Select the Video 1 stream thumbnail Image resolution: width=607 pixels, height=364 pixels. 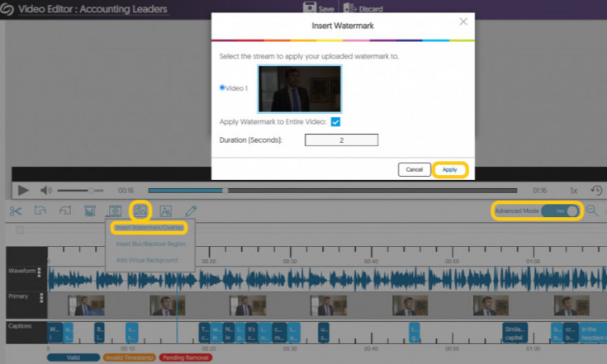coord(300,88)
